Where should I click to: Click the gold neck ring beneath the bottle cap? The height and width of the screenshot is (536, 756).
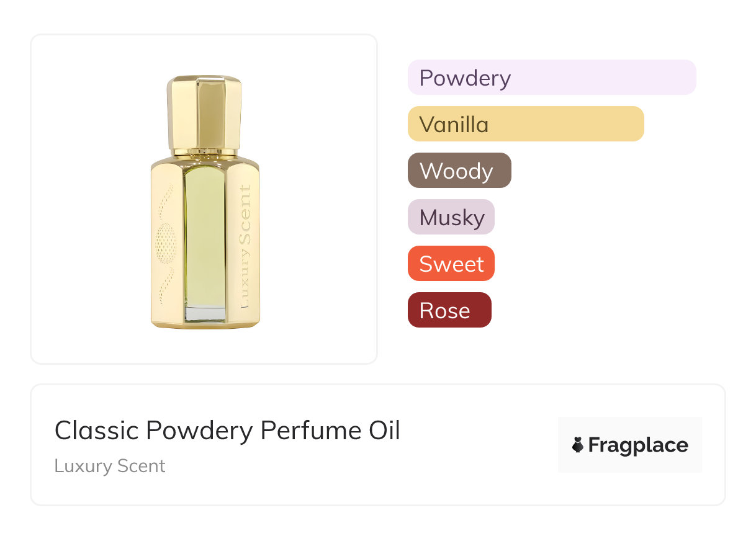point(204,151)
